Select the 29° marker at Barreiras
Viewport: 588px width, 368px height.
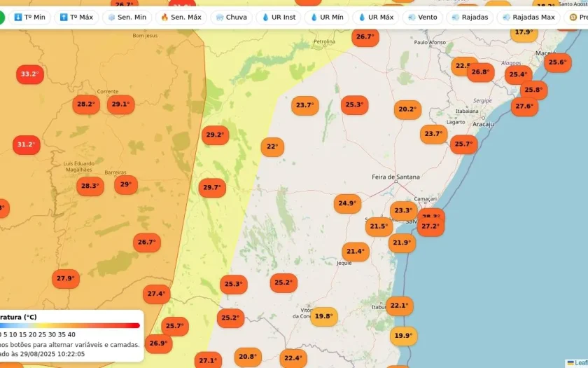126,184
